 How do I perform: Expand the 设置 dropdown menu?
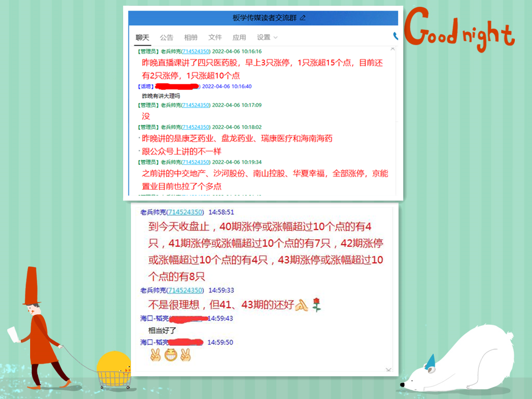[267, 37]
